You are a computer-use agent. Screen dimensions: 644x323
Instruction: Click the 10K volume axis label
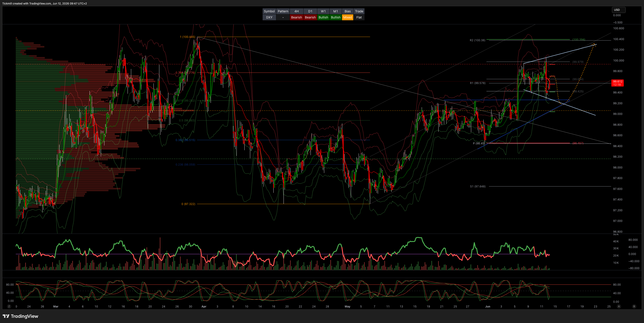[x=616, y=263]
